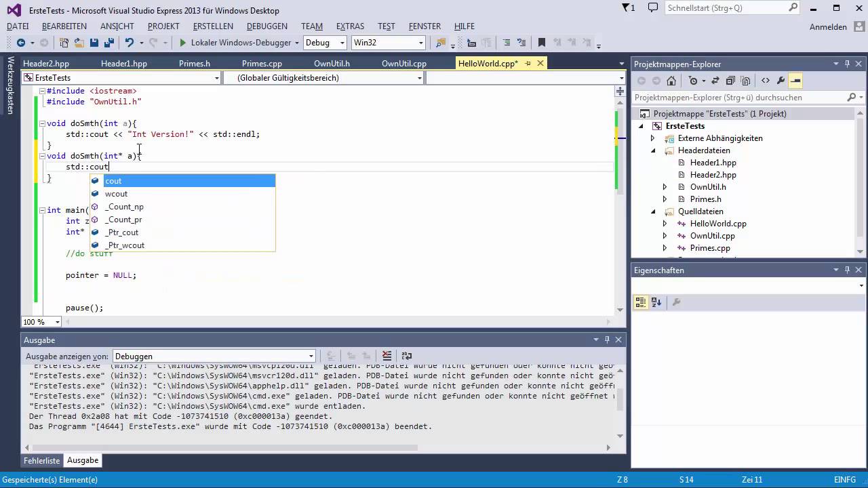Click the Ausgabe horizontal scrollbar thumb
The image size is (868, 488).
[225, 447]
